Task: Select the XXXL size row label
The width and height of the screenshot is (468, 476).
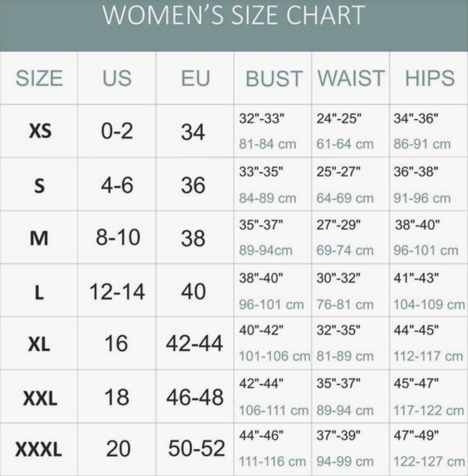Action: click(x=39, y=449)
